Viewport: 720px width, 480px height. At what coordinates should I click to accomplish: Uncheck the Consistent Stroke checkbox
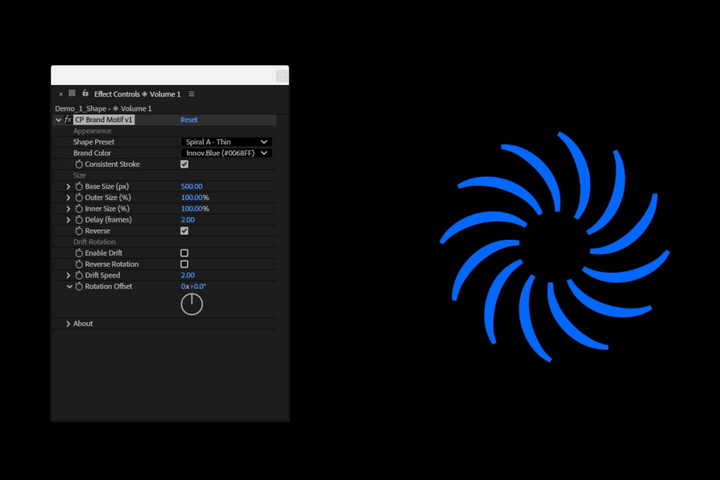click(x=184, y=164)
